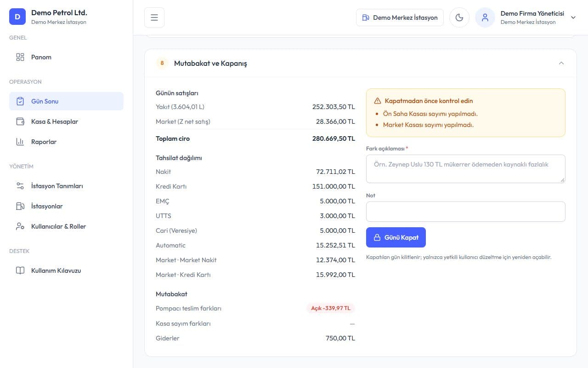Click the Kullanıcılar & Roller user icon
This screenshot has height=368, width=588.
pyautogui.click(x=20, y=226)
